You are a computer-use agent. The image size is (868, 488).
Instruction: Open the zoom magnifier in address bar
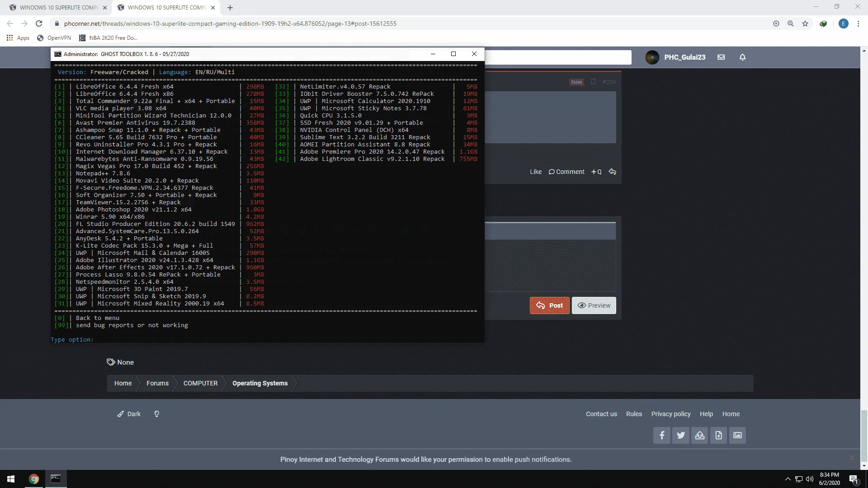tap(791, 23)
